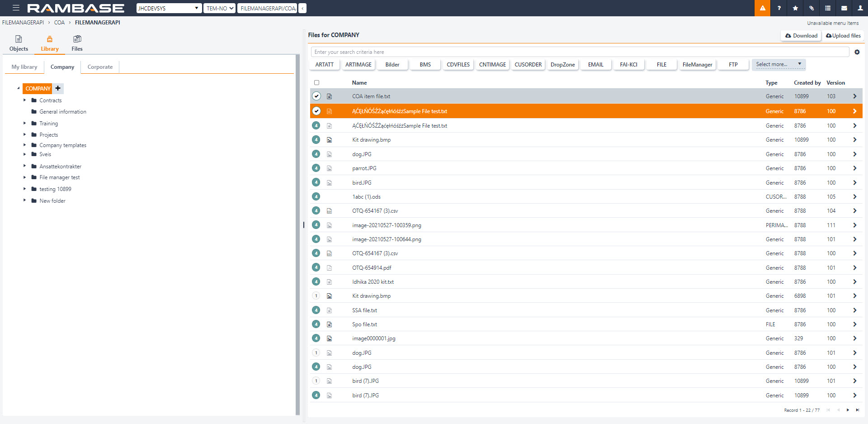868x424 pixels.
Task: Open the search settings gear icon
Action: click(x=857, y=52)
